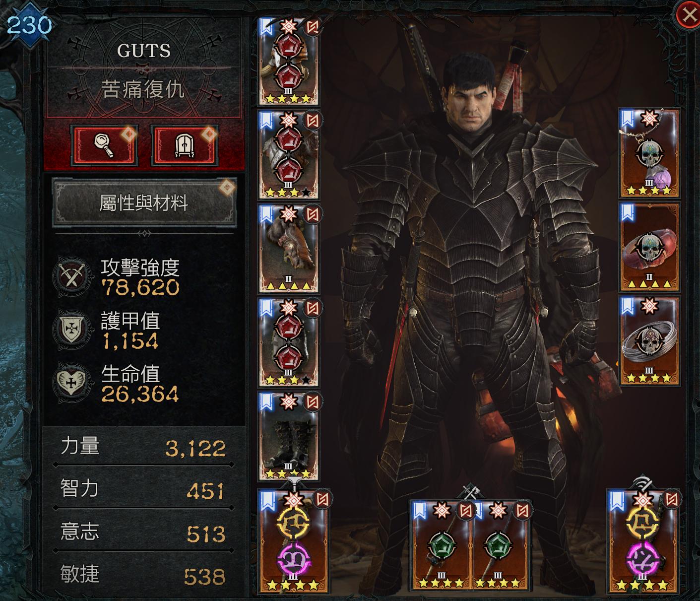Image resolution: width=700 pixels, height=601 pixels.
Task: Click the magnifier inspect button
Action: point(105,145)
